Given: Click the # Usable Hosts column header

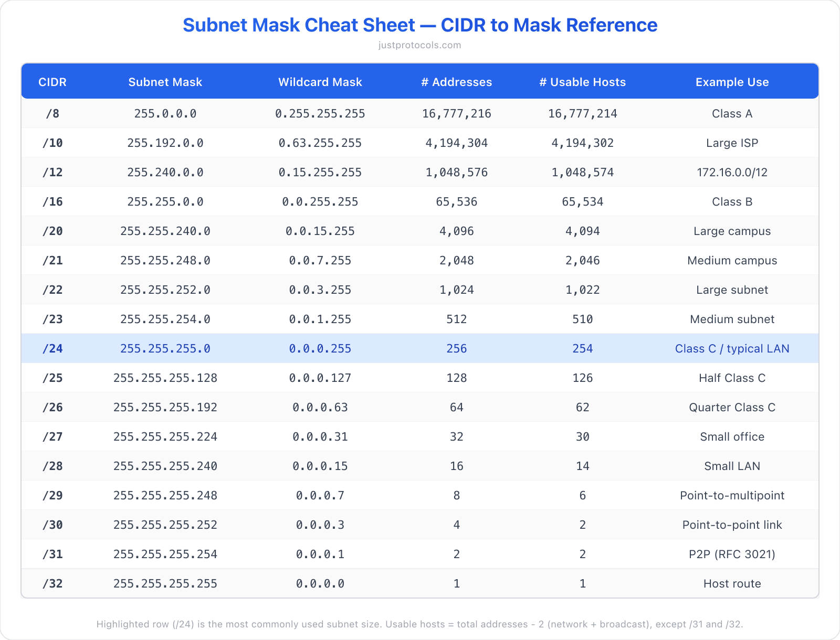Looking at the screenshot, I should click(x=582, y=82).
